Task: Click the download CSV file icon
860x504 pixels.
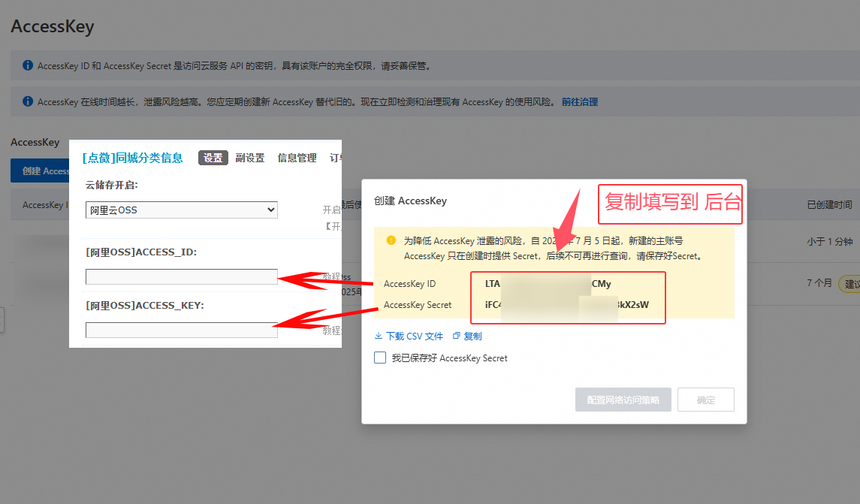Action: point(379,336)
